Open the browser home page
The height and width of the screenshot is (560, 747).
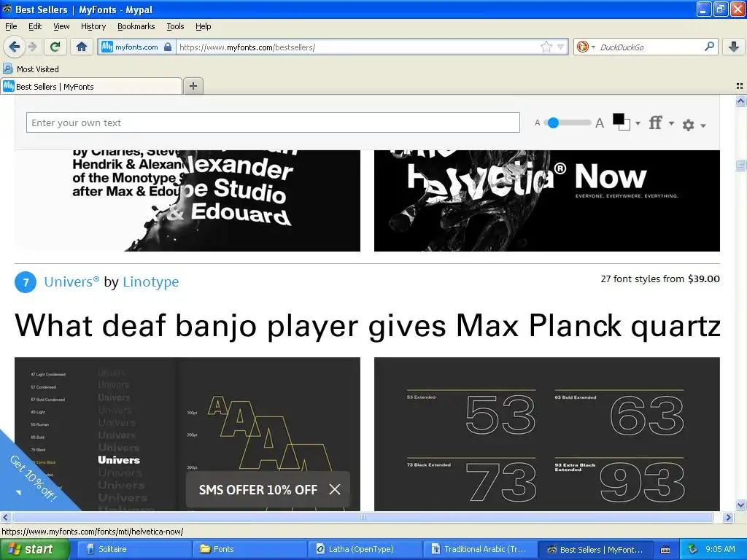[82, 47]
